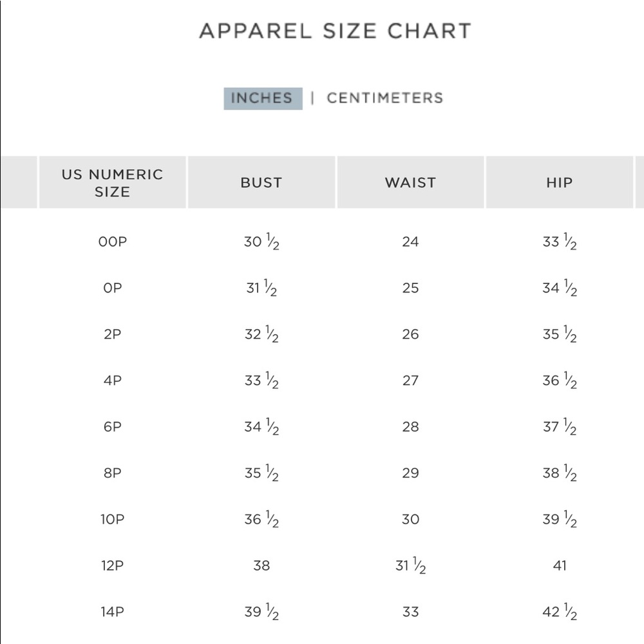Click the waist value 24 for 00P

tap(410, 241)
